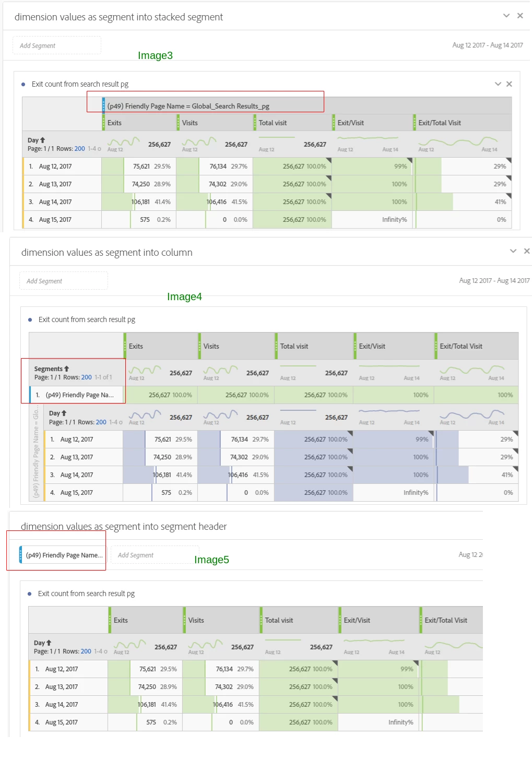Change Rows: 200 for Day in second table

101,422
